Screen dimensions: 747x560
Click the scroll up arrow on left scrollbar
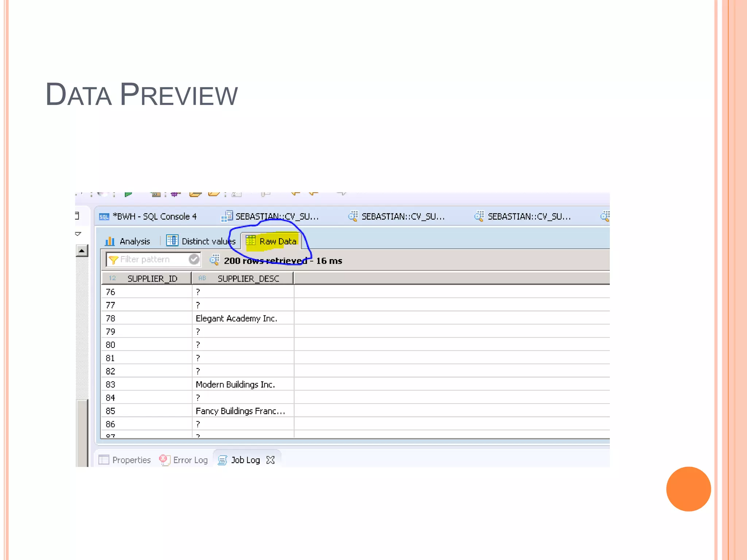[82, 251]
